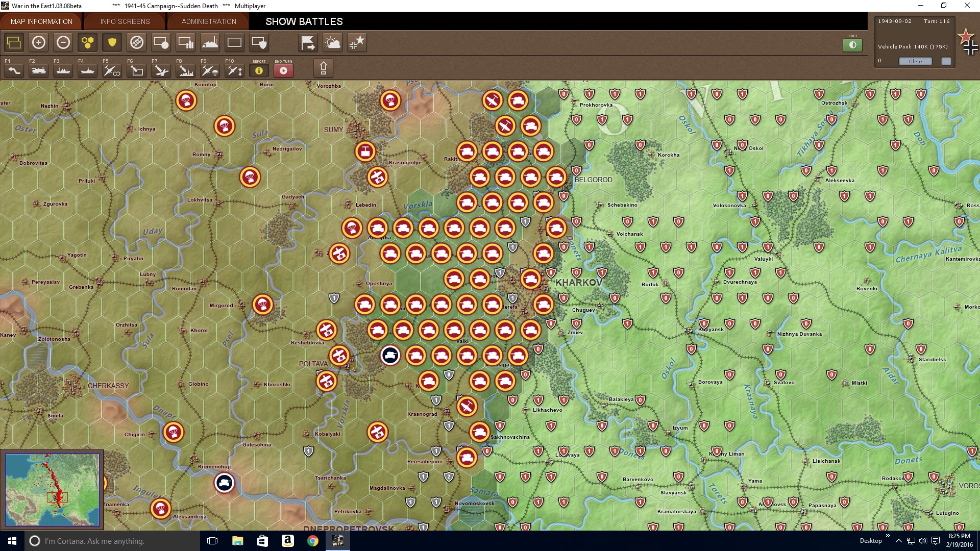The height and width of the screenshot is (551, 980).
Task: Click the Clear button
Action: click(916, 61)
